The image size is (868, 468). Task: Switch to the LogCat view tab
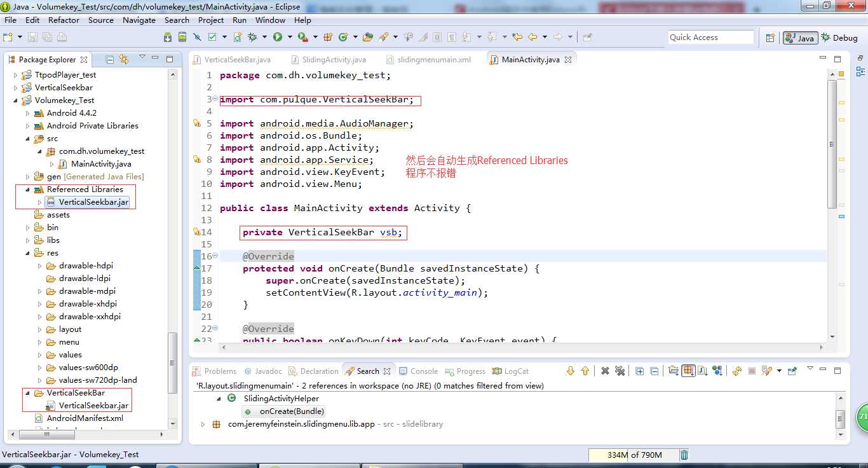pos(511,371)
